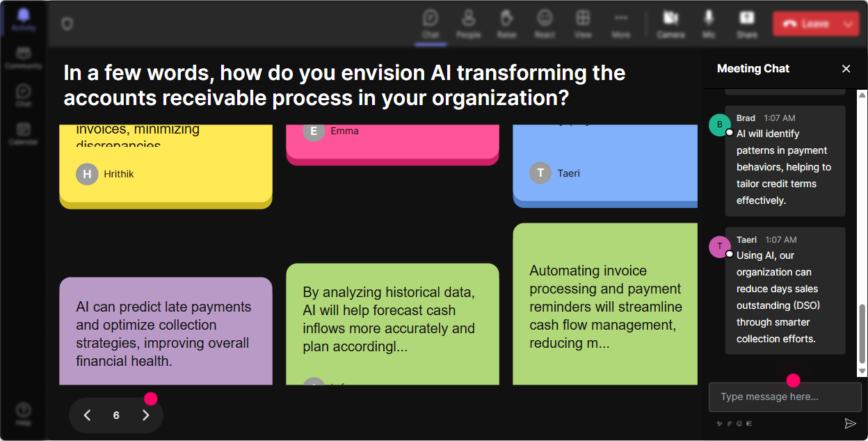Click the Meeting Chat panel title

753,68
